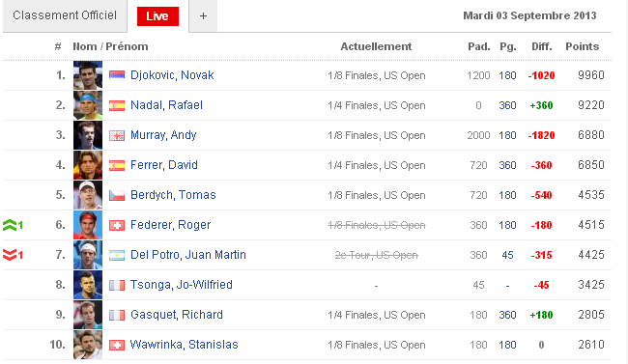Select the red Live tab
628x364 pixels.
tap(157, 16)
